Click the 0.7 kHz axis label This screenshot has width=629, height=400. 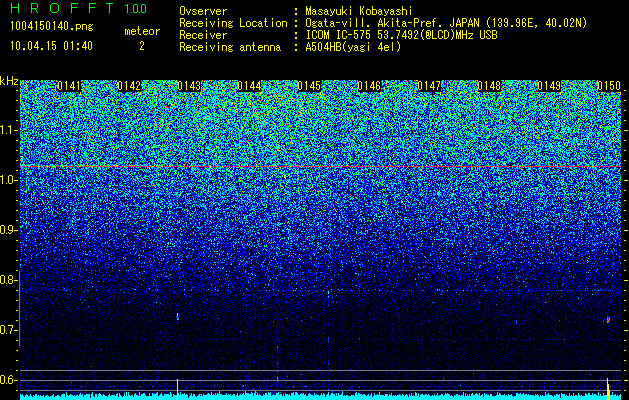tap(8, 330)
